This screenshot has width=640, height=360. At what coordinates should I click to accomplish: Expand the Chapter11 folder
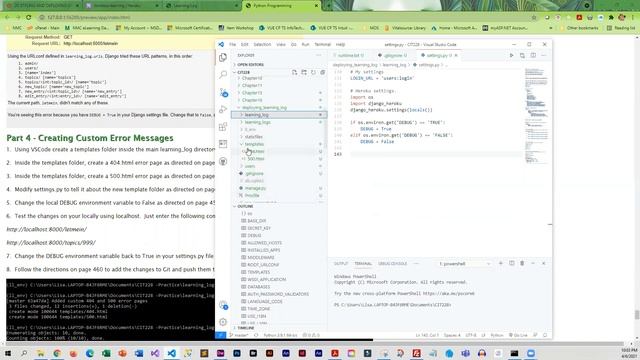[252, 85]
